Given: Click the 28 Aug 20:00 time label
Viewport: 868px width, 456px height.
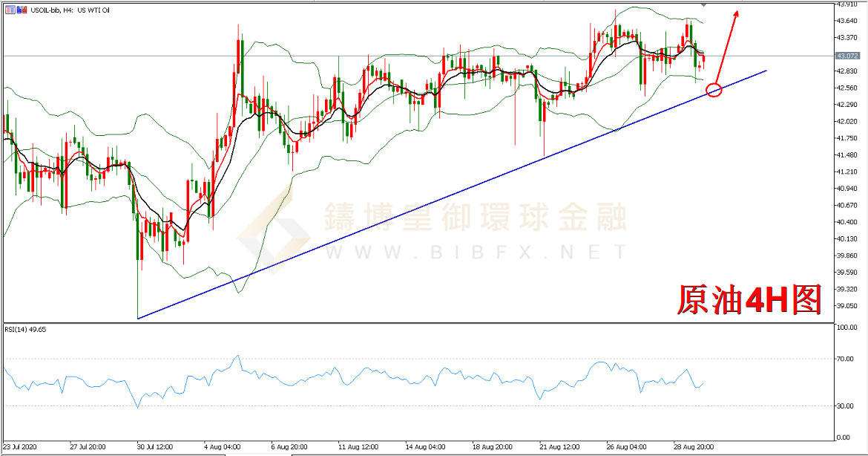Looking at the screenshot, I should 695,448.
